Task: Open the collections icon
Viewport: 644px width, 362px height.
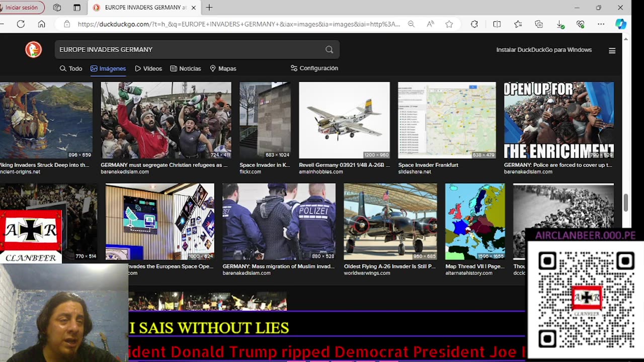Action: (x=539, y=24)
